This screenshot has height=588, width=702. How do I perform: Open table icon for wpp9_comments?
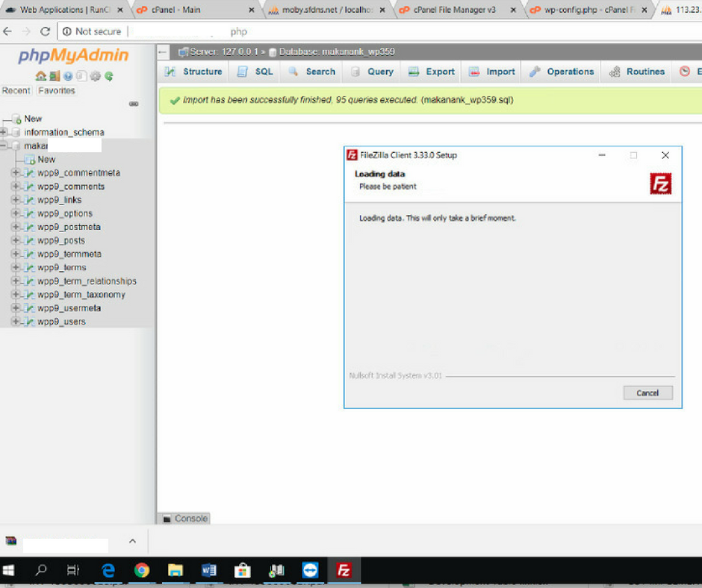tap(30, 186)
